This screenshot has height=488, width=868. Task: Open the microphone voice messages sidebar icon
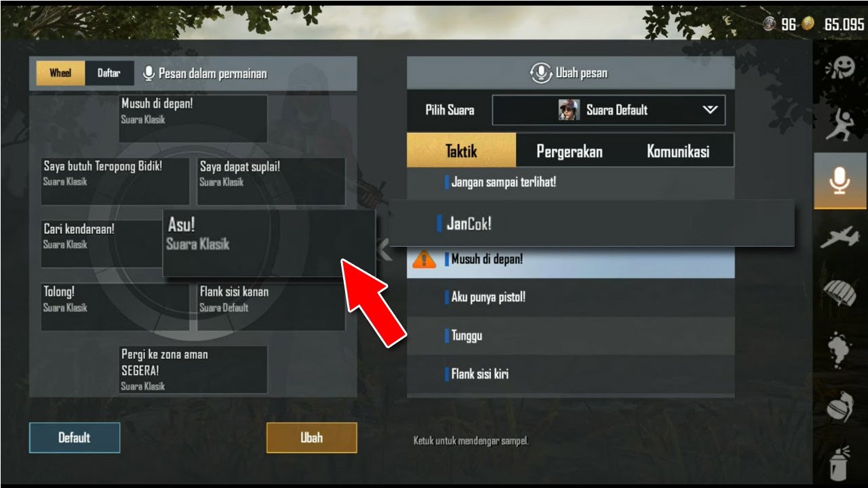coord(840,180)
